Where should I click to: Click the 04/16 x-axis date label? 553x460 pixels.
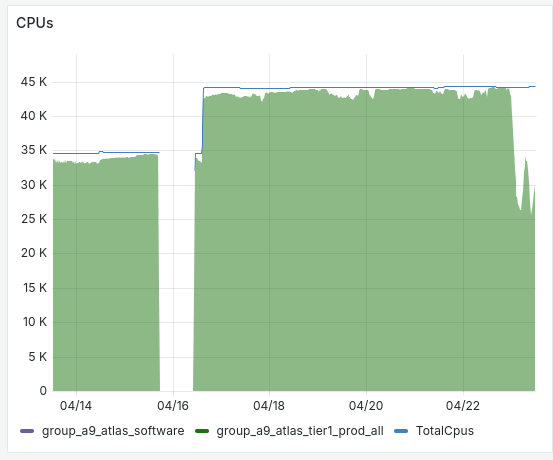[173, 406]
